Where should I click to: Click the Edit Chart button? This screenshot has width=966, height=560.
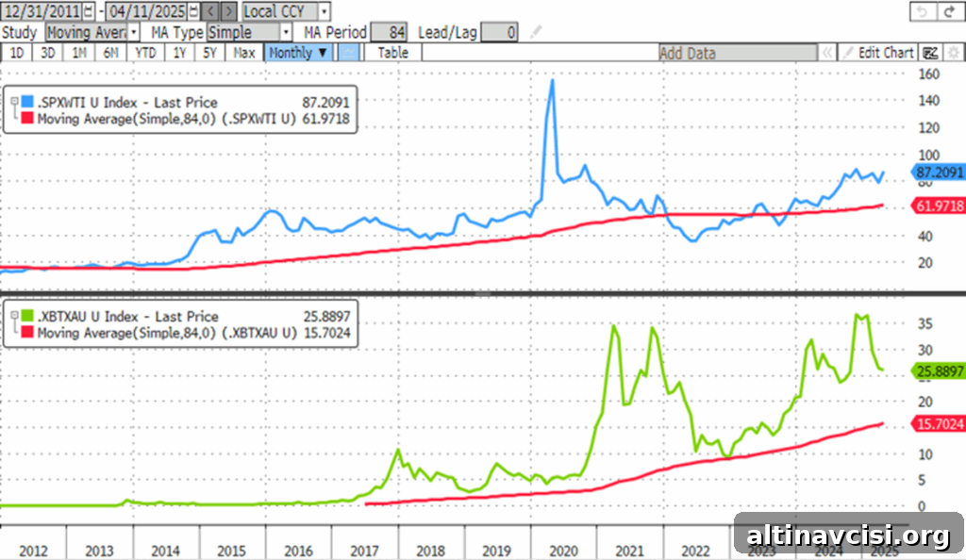pos(879,53)
